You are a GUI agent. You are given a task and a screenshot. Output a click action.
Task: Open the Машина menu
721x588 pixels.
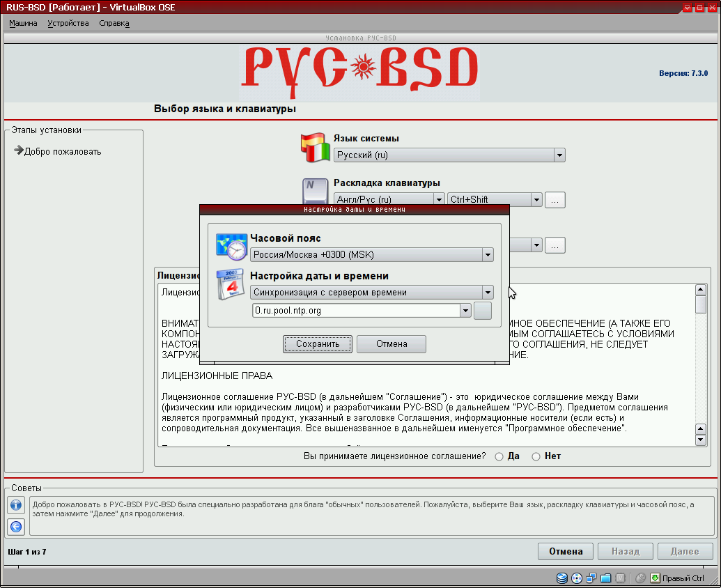point(23,23)
